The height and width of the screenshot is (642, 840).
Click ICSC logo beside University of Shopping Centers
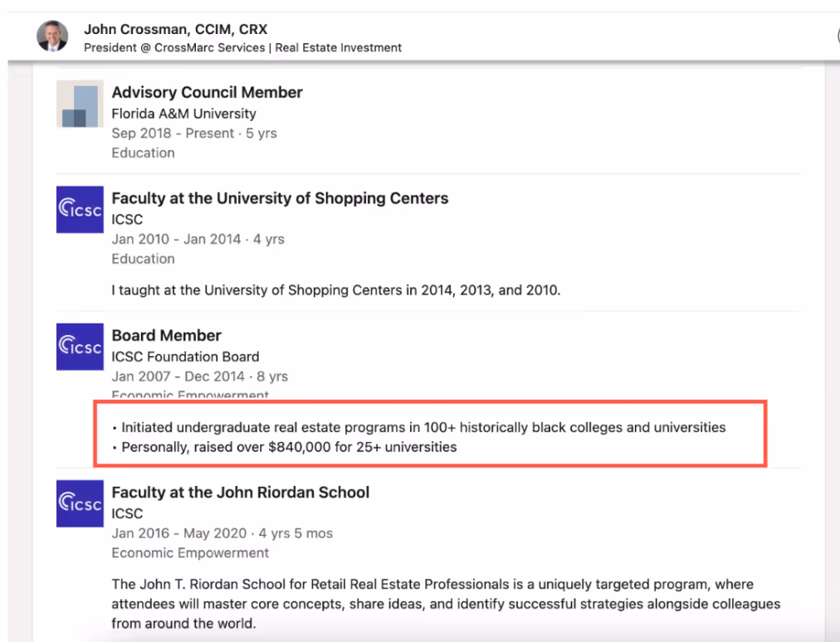pos(80,209)
